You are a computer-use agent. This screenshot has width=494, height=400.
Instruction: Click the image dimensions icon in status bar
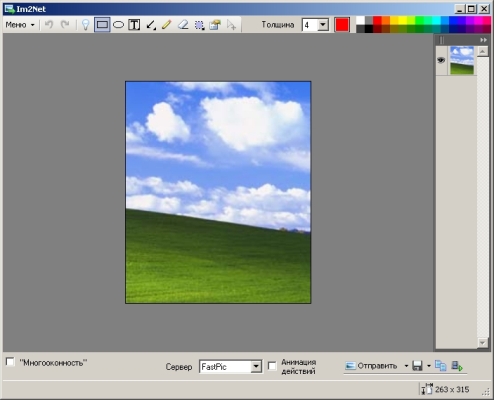(426, 389)
